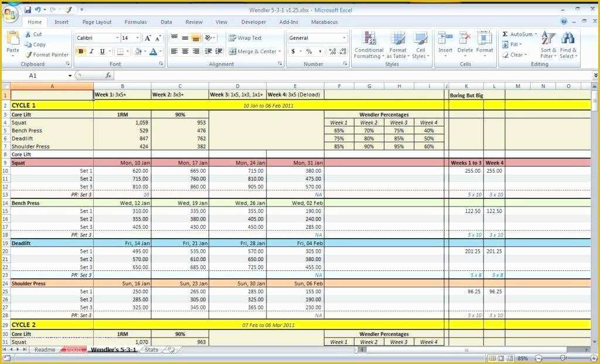Expand the Name Box dropdown arrow
The image size is (600, 364).
point(70,75)
